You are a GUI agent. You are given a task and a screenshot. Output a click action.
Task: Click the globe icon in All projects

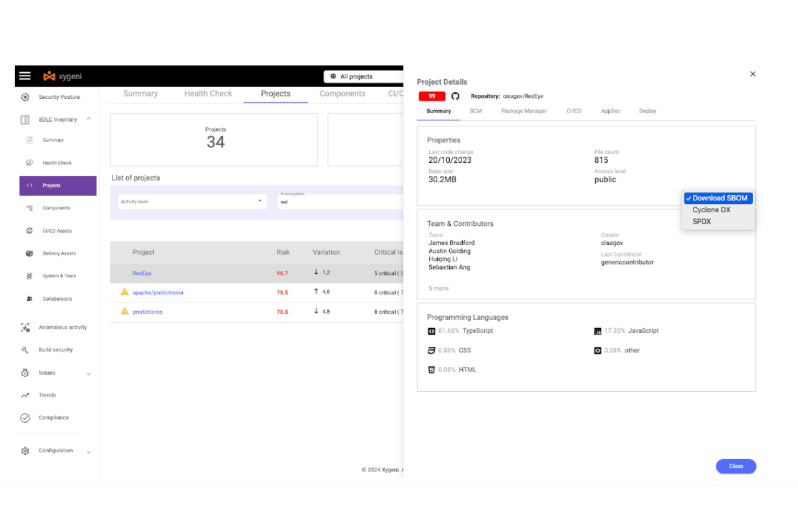[333, 77]
